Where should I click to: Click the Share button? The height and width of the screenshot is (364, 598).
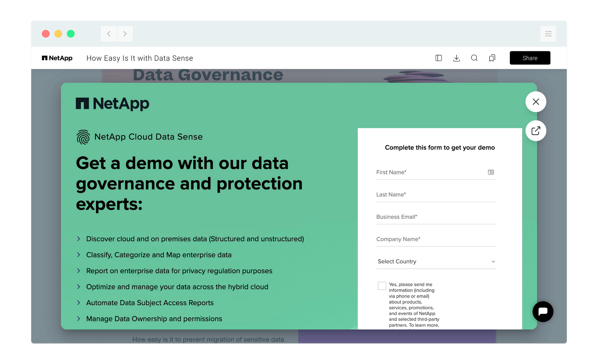coord(530,58)
